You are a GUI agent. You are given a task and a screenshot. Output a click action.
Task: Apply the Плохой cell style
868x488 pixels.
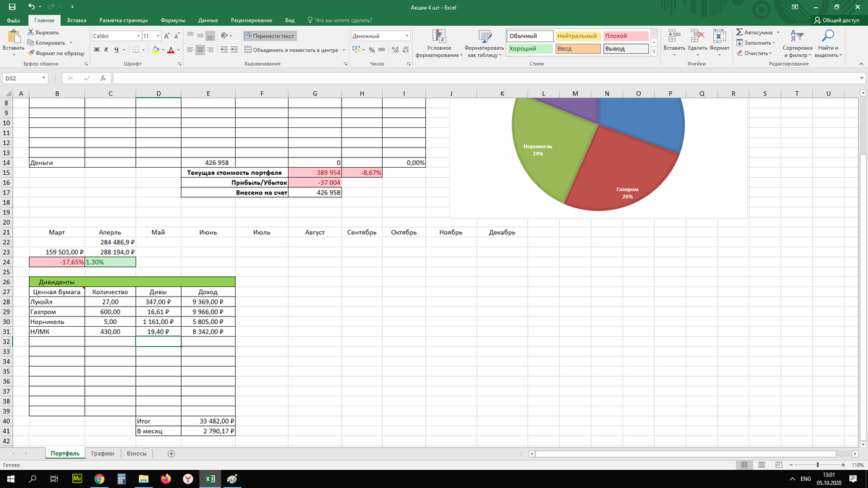625,35
